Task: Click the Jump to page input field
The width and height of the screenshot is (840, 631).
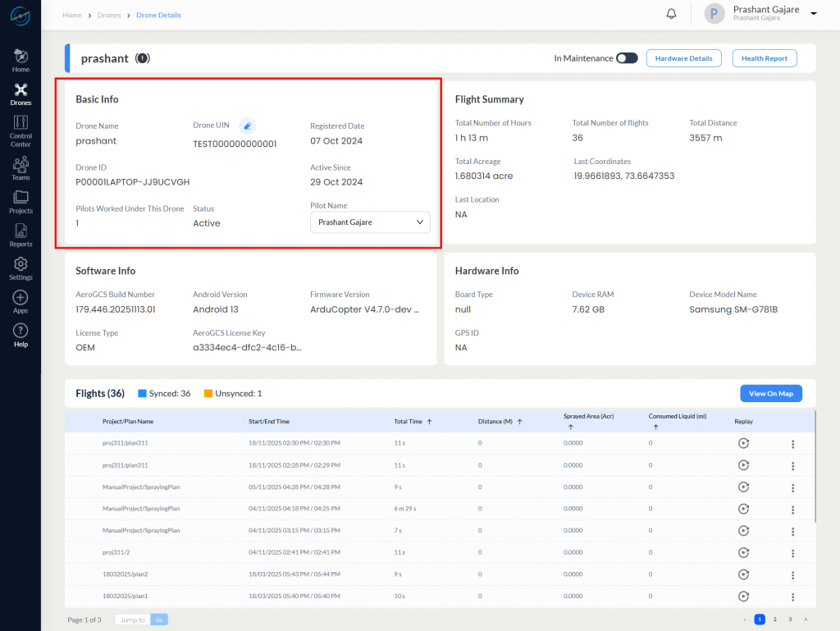Action: [x=131, y=620]
